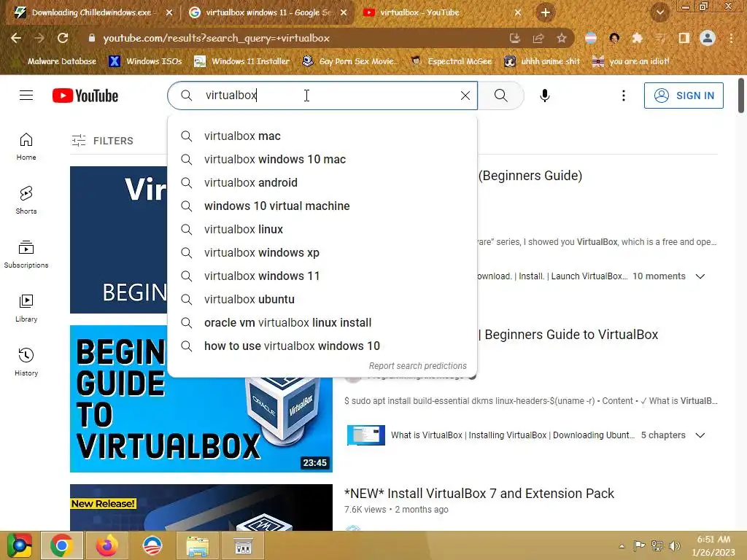Select suggestion 'oracle vm virtualbox linux install'

[322, 323]
